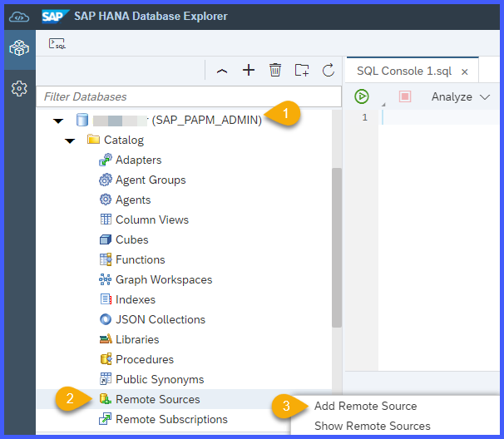Select Libraries in the catalog
504x439 pixels.
click(137, 339)
